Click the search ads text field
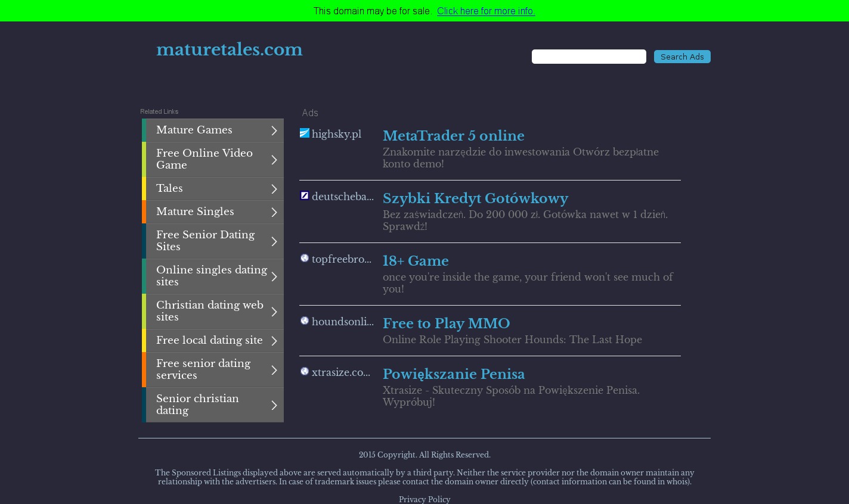Viewport: 849px width, 504px height. click(x=589, y=57)
